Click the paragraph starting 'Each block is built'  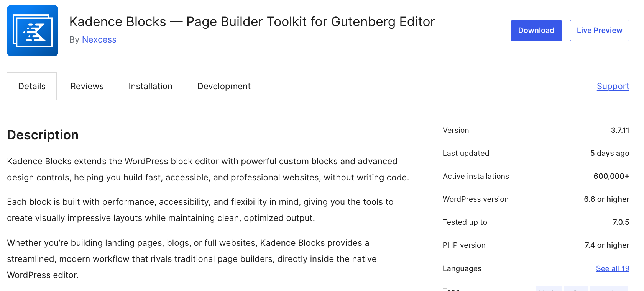point(200,210)
